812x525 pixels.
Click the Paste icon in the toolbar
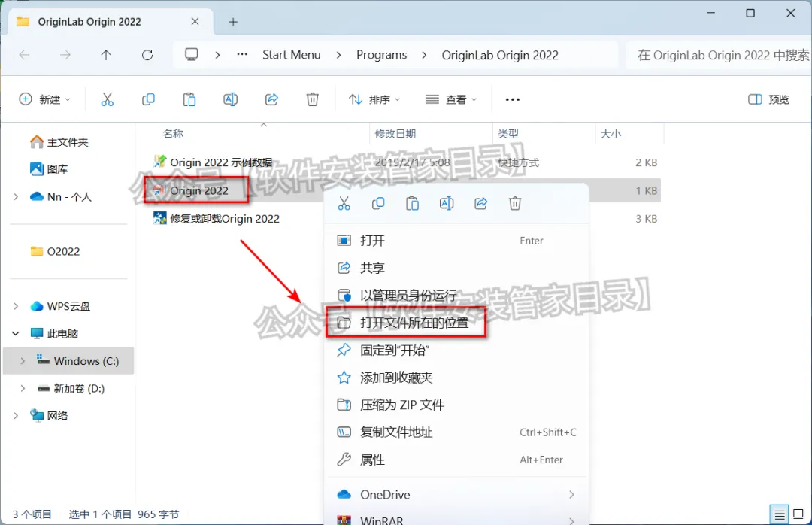click(x=189, y=99)
